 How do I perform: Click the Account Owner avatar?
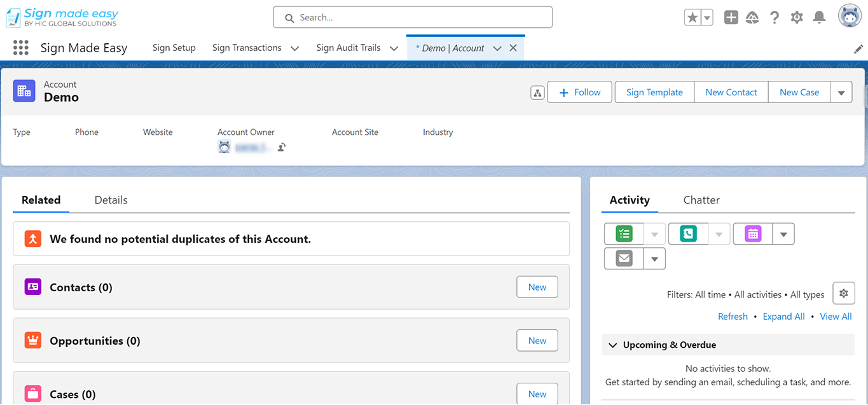point(224,148)
